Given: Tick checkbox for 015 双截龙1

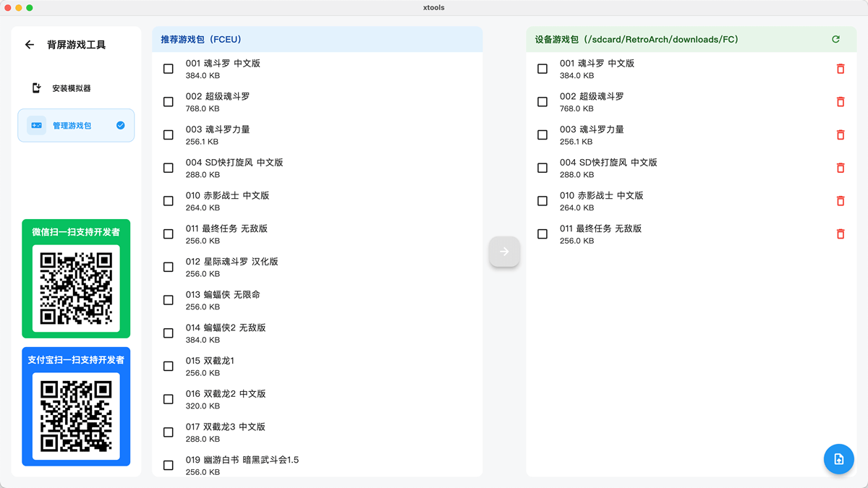Looking at the screenshot, I should 169,367.
